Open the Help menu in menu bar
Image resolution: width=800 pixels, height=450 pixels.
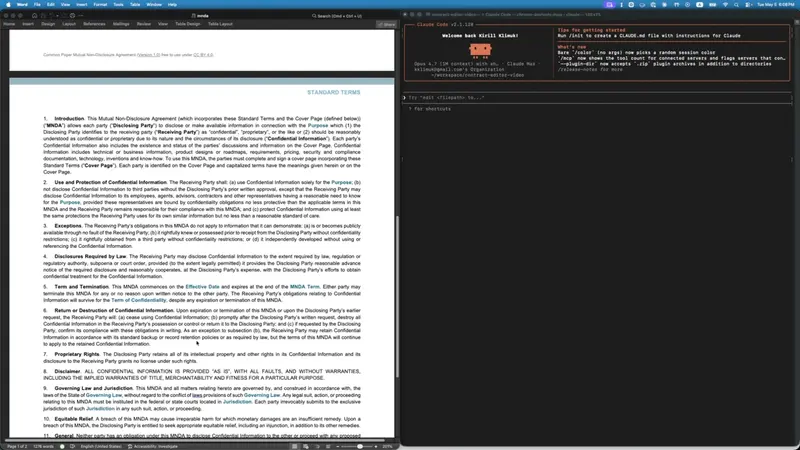172,5
